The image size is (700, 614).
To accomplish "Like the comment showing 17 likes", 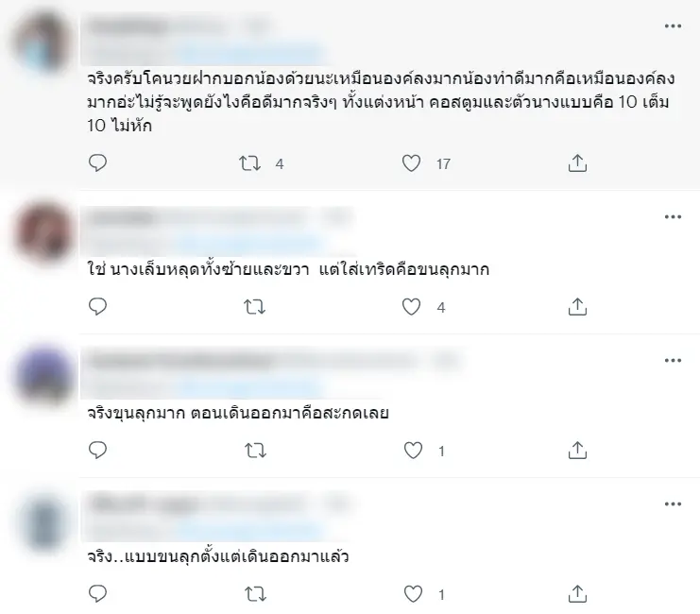I will point(411,163).
